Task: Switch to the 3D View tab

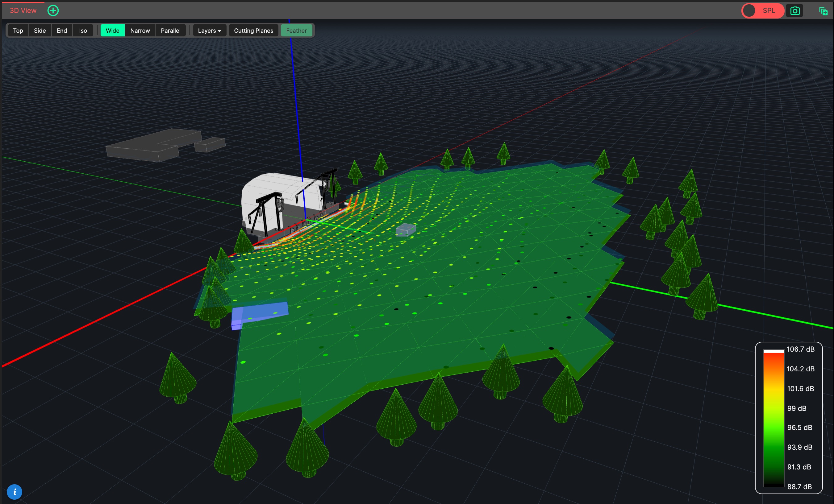Action: pos(23,10)
